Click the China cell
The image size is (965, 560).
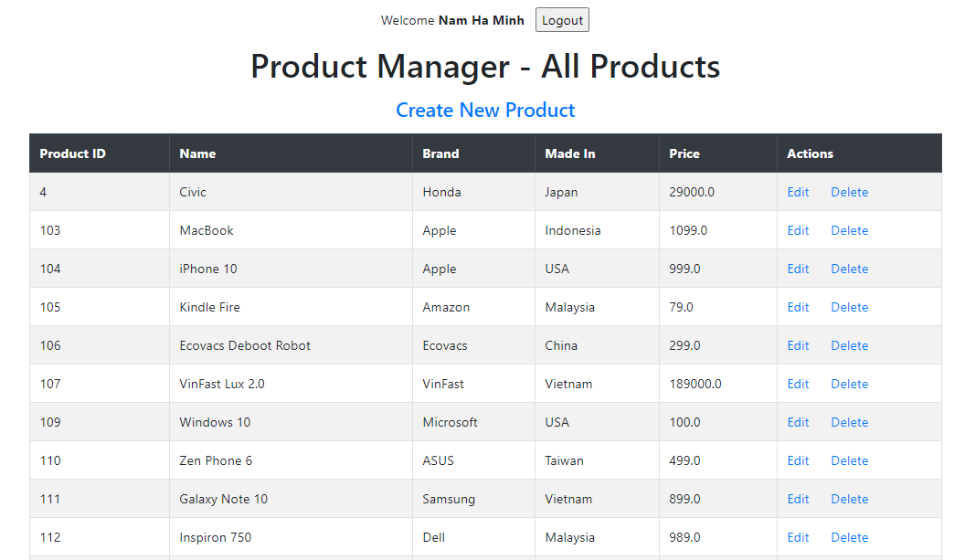597,345
